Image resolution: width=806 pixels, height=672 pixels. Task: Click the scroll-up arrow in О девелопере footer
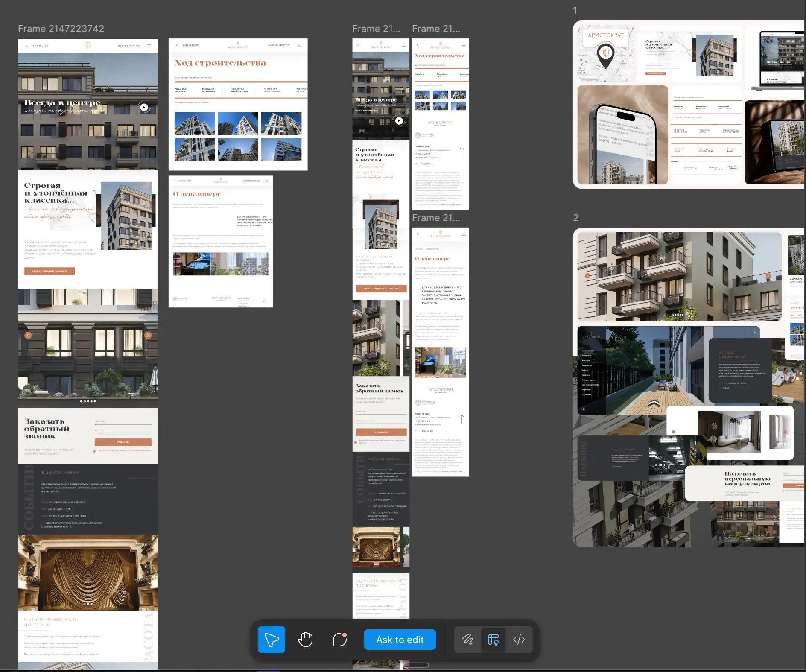[x=265, y=303]
